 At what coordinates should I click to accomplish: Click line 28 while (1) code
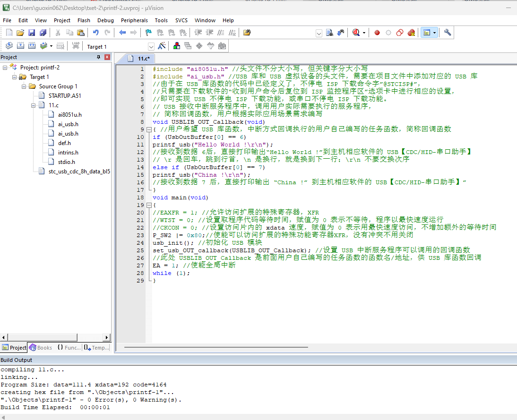point(171,273)
